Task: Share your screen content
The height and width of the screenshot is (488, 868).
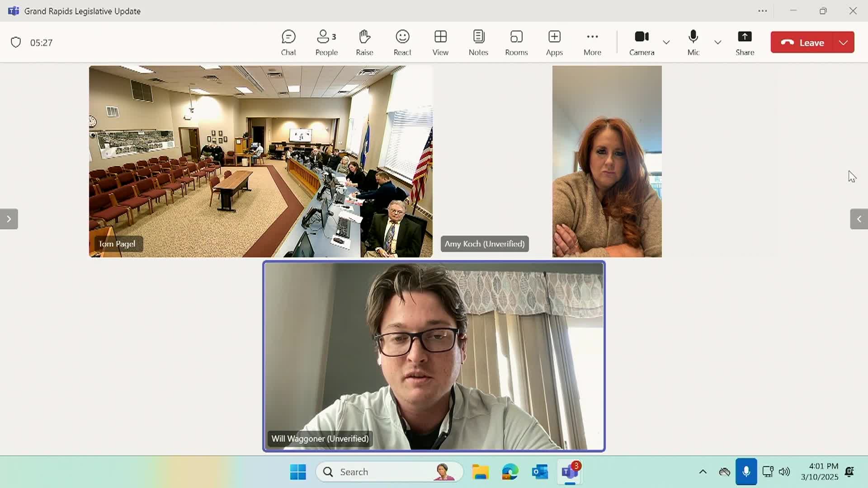Action: [x=745, y=42]
